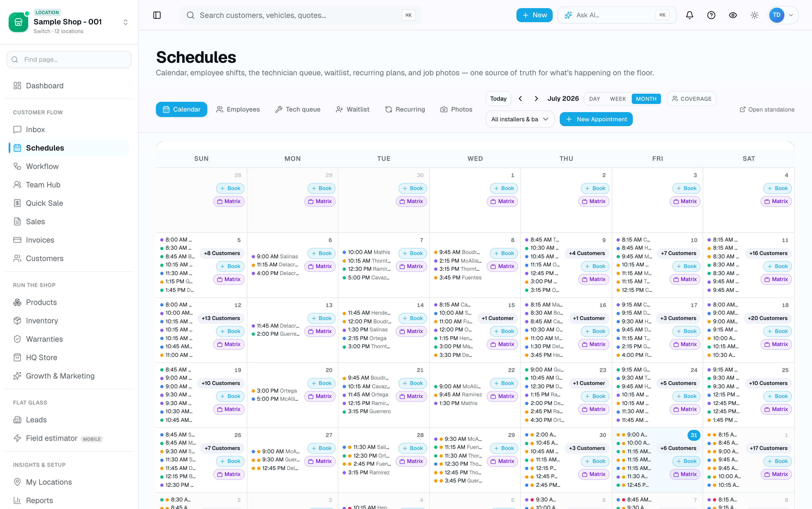Toggle the eye preview icon
Image resolution: width=812 pixels, height=509 pixels.
pyautogui.click(x=733, y=15)
